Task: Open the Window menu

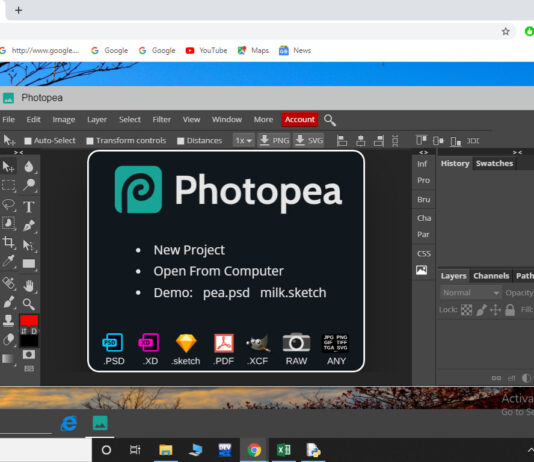Action: (x=227, y=120)
